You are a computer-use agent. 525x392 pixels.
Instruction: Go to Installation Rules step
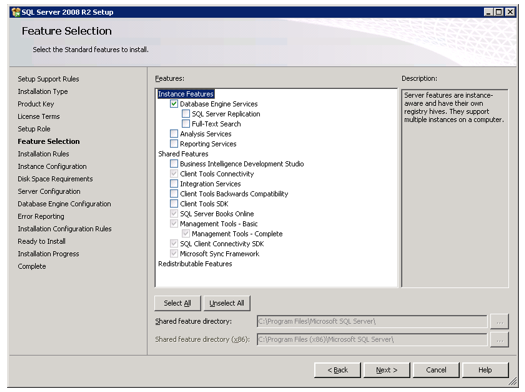point(44,154)
